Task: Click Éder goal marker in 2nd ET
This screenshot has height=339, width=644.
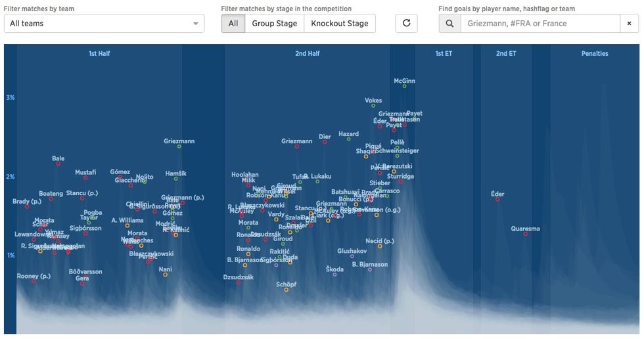Action: [498, 200]
